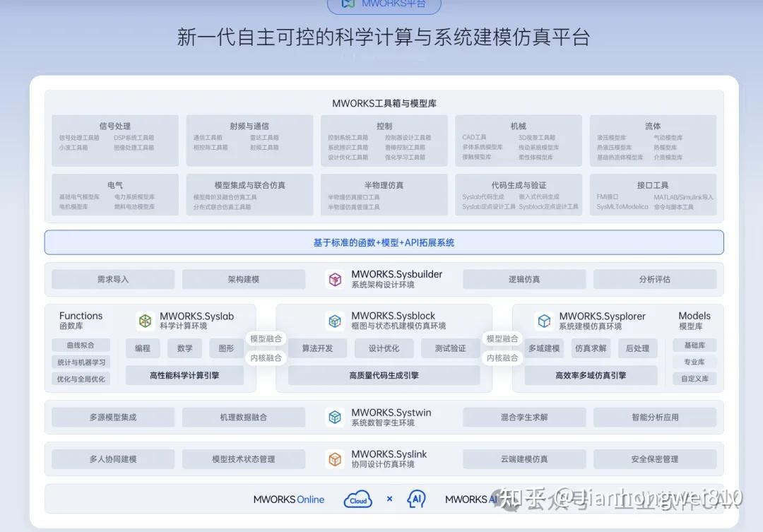763x532 pixels.
Task: Open the 机械 toolbox card
Action: [x=519, y=140]
